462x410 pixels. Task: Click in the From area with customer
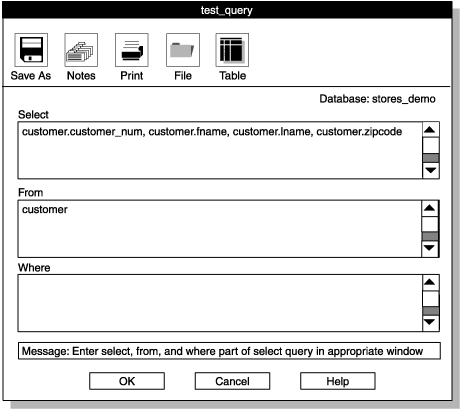tap(220, 229)
